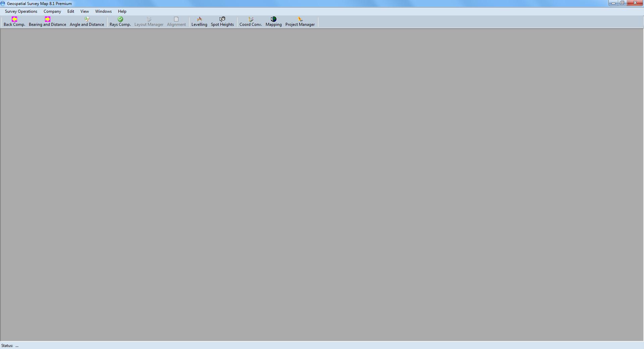The image size is (644, 349).
Task: Click the greyed-out Layout Manager button
Action: 149,22
